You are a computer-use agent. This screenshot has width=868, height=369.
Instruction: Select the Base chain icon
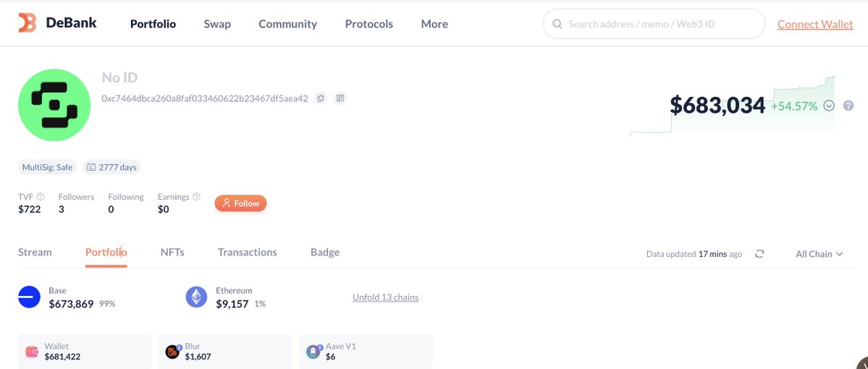point(30,297)
